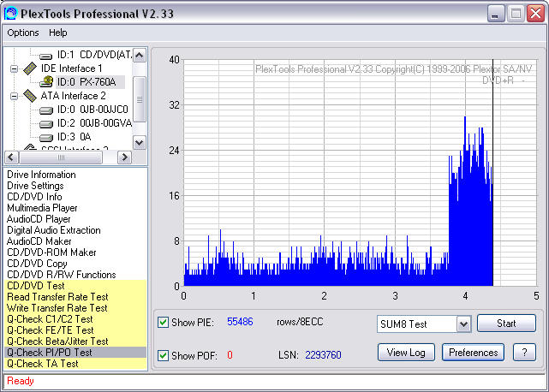The width and height of the screenshot is (549, 392).
Task: Click the 00JB-00GVA hard disk icon
Action: tap(45, 125)
